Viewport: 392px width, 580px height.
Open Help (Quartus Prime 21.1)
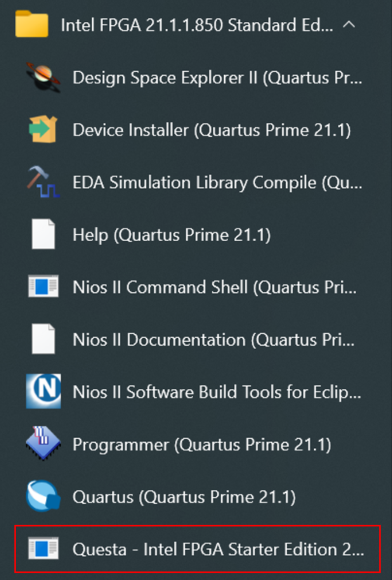tap(172, 235)
